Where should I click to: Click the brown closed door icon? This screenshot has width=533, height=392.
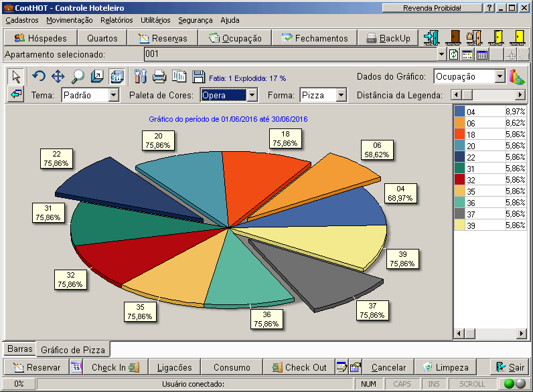(x=453, y=37)
